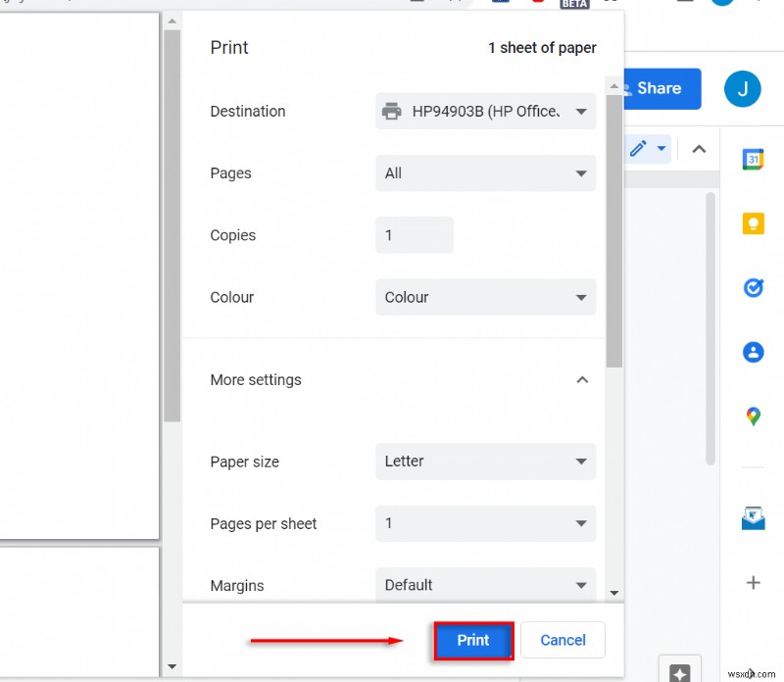
Task: Open Google Keep in the side panel
Action: (x=753, y=223)
